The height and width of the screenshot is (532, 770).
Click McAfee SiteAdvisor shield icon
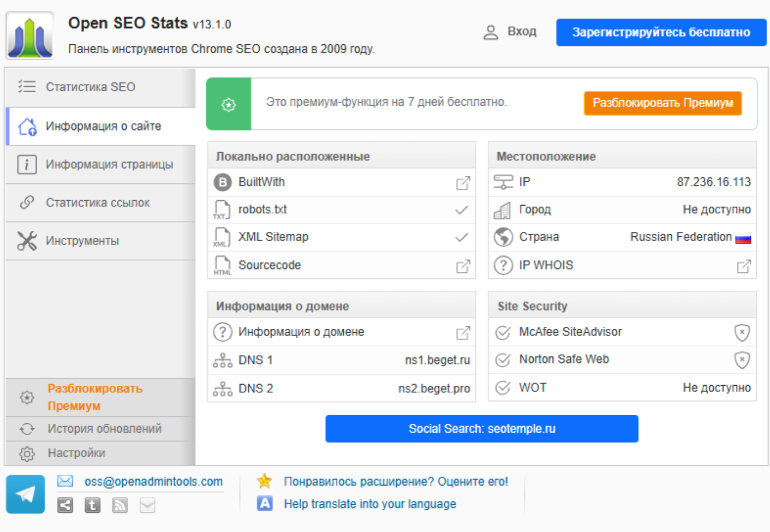(x=742, y=332)
